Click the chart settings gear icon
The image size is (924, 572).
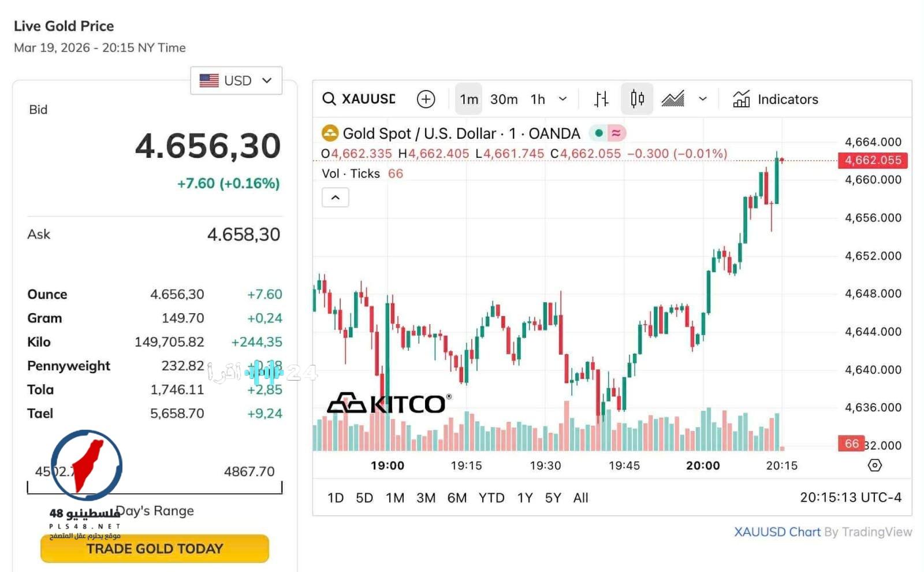coord(875,465)
